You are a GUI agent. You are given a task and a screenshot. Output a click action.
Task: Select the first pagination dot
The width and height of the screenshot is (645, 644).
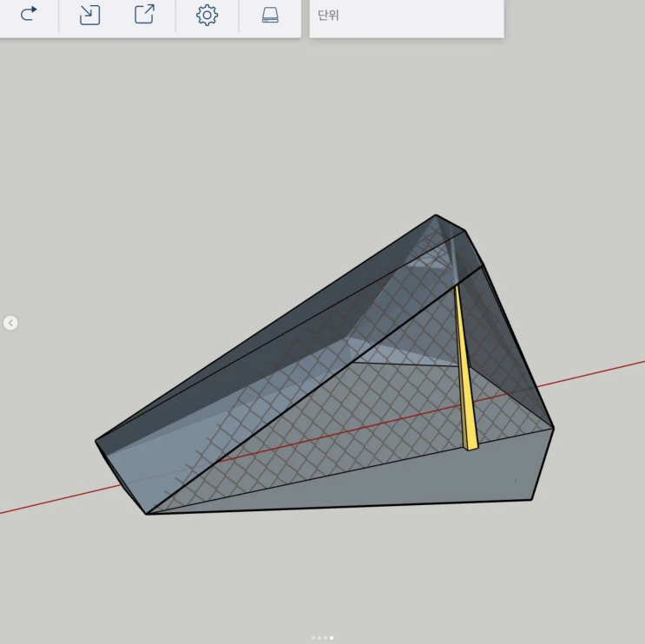(313, 638)
